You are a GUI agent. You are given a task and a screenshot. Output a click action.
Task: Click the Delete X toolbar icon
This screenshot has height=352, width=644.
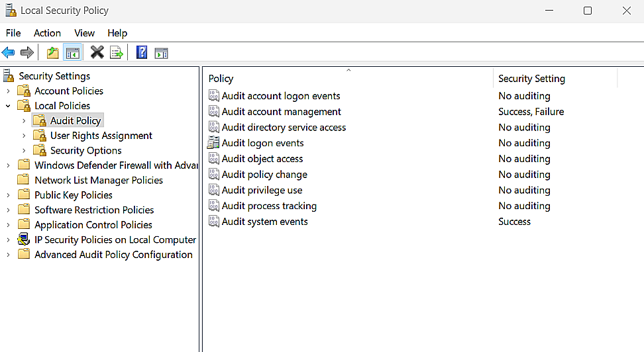(97, 52)
